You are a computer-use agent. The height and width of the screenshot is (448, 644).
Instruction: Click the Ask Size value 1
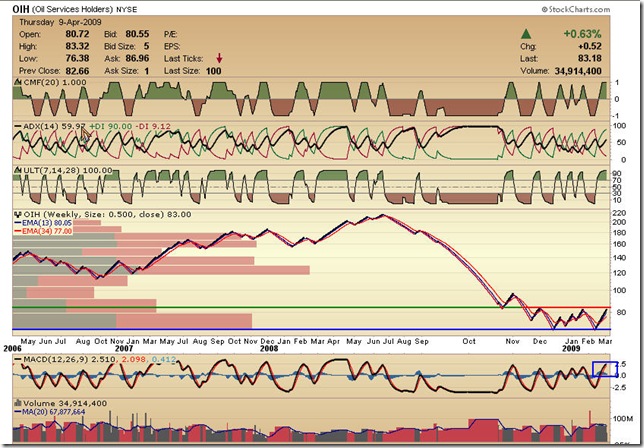pyautogui.click(x=147, y=71)
